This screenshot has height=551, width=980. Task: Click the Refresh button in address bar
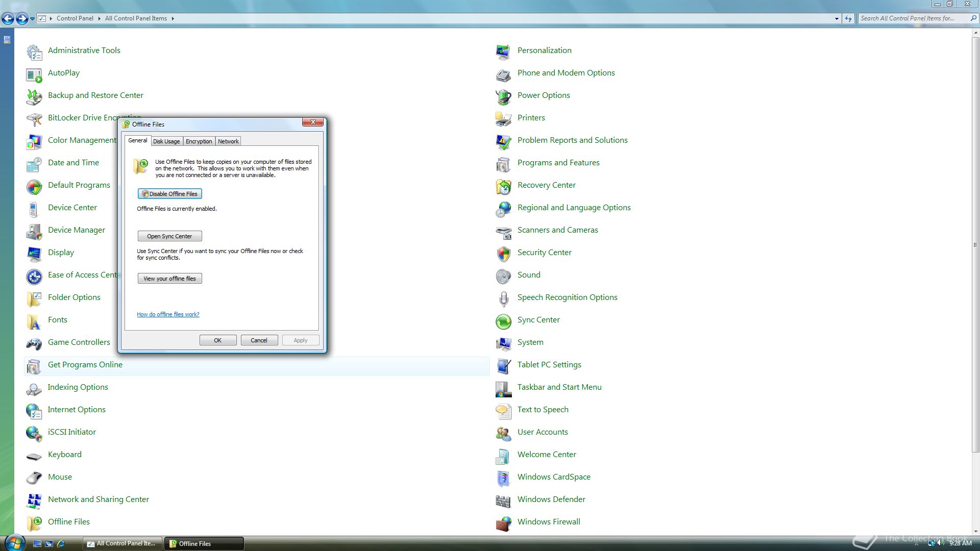(x=848, y=18)
